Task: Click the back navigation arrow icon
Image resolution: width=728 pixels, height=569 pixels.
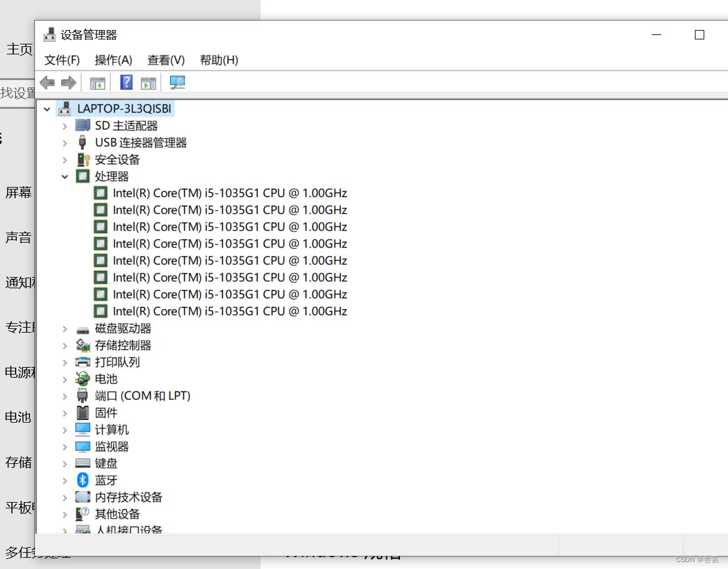Action: [x=47, y=82]
